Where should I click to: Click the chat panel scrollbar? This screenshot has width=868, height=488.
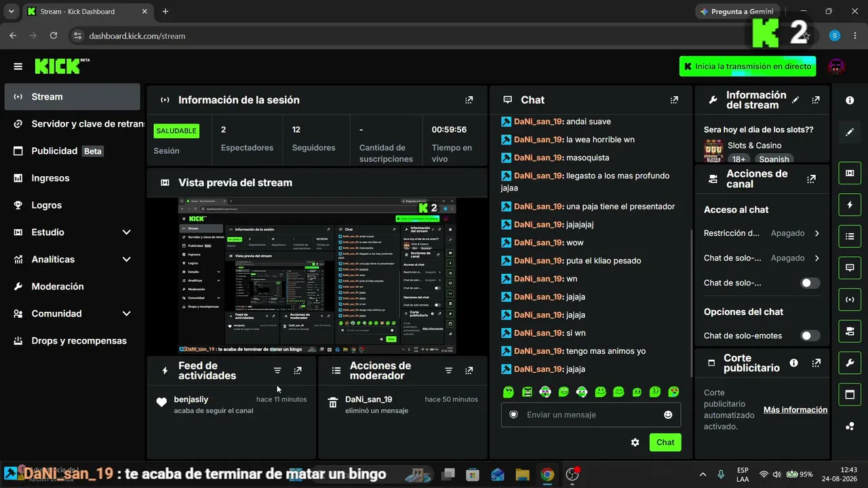pos(691,302)
